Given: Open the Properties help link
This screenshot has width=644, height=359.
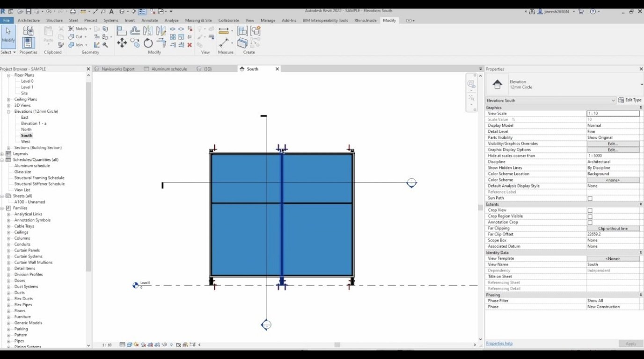Looking at the screenshot, I should point(499,344).
